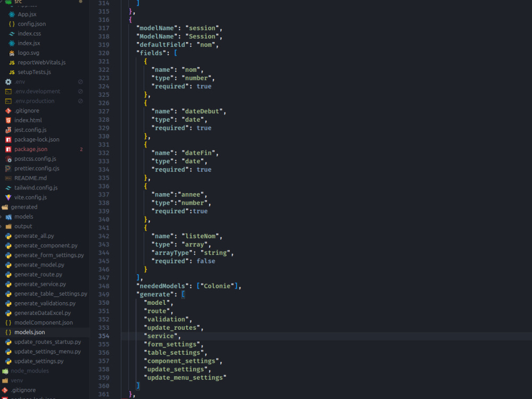Click the "arrayType" key text

pos(172,253)
